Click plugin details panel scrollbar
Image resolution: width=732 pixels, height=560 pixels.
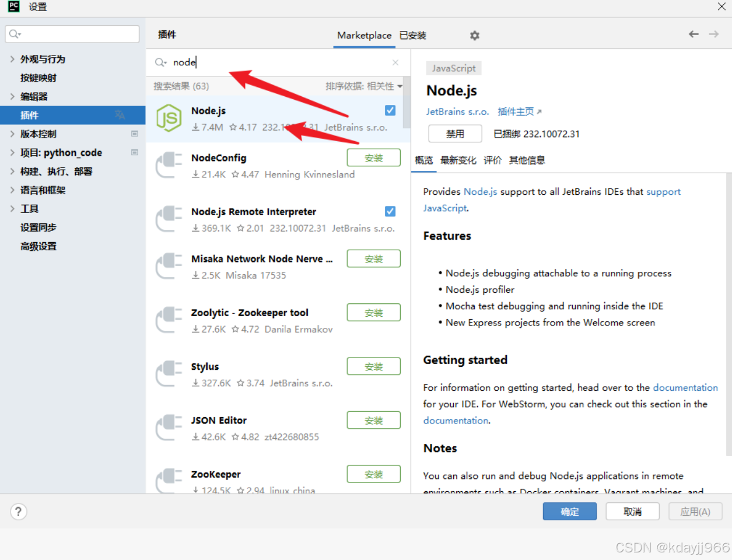729,314
